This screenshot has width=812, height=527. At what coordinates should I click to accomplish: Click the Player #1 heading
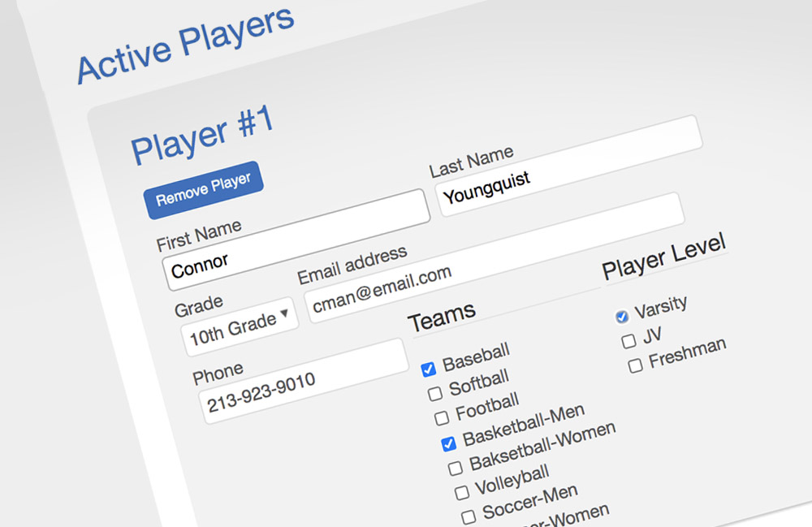[x=202, y=134]
